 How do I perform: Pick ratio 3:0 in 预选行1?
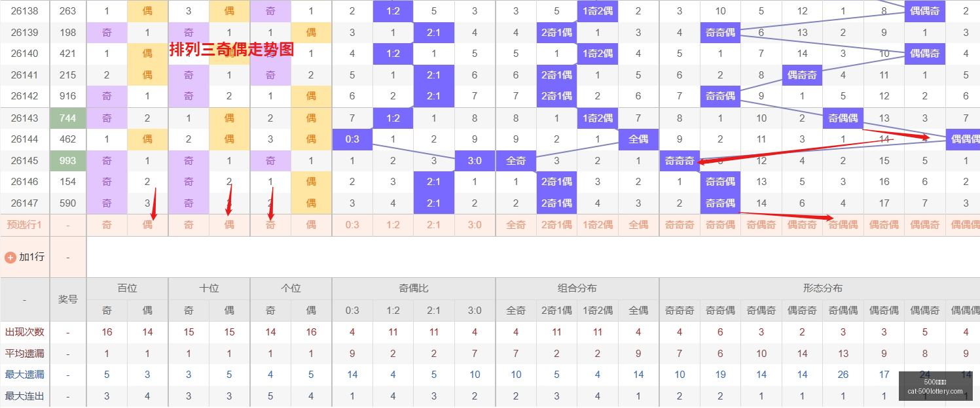475,225
